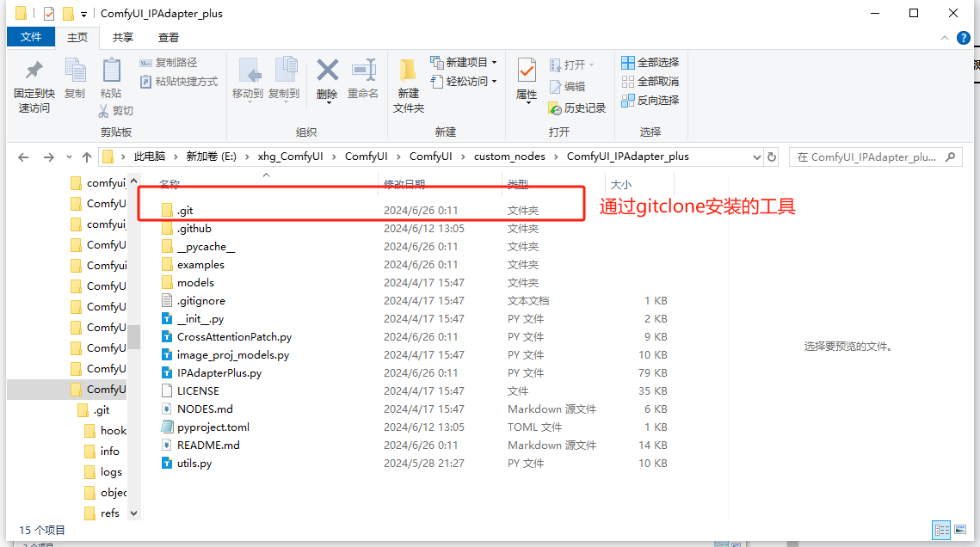
Task: Click Invert Selection (反向选择) button
Action: 650,100
